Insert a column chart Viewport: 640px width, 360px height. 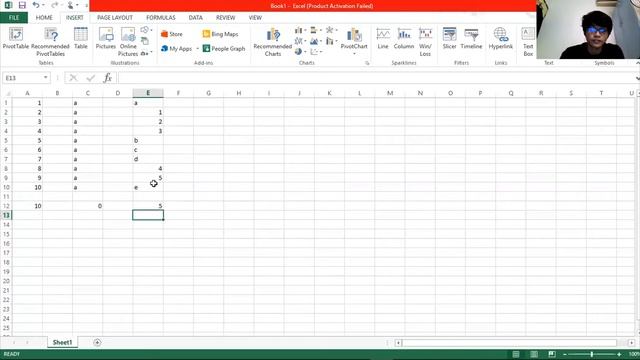click(300, 30)
